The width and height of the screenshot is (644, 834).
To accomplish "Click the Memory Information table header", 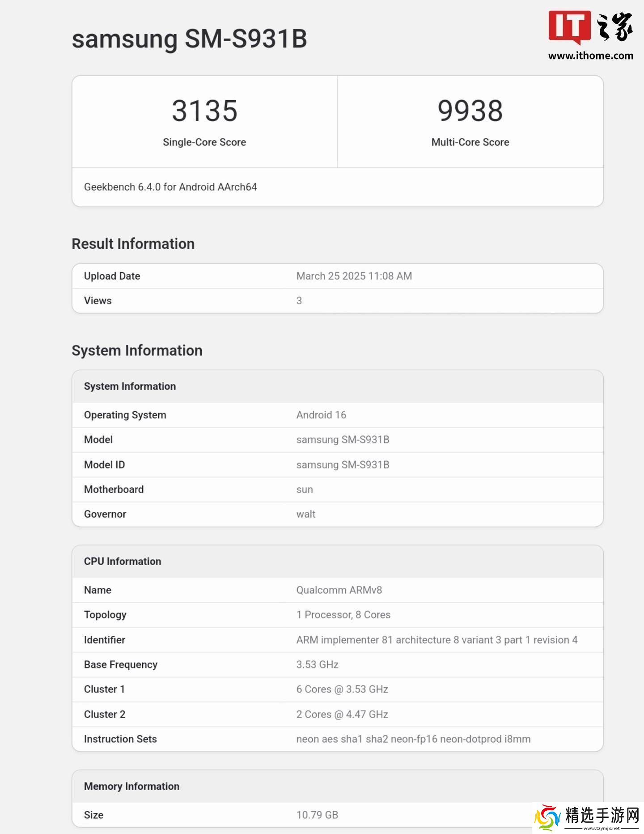I will tap(131, 786).
